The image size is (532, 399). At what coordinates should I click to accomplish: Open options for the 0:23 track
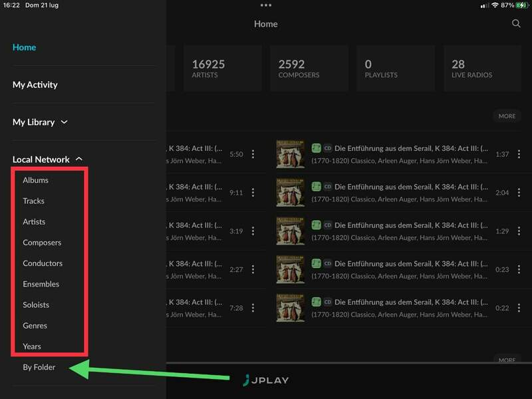[x=519, y=269]
